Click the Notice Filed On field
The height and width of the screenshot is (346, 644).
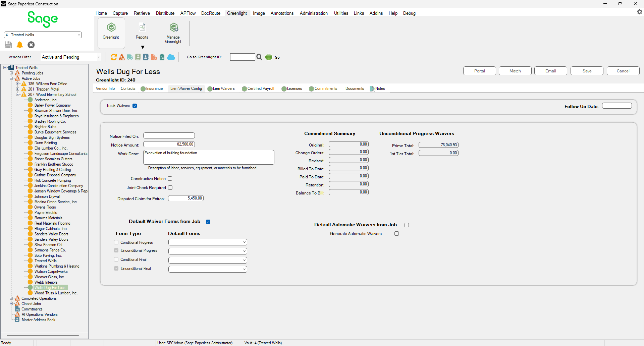coord(169,136)
